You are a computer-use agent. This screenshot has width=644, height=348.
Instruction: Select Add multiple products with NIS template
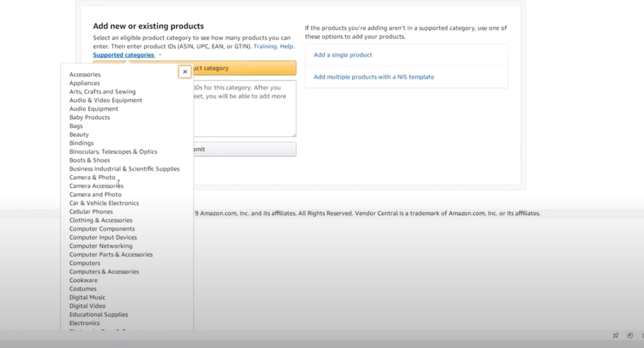click(373, 77)
